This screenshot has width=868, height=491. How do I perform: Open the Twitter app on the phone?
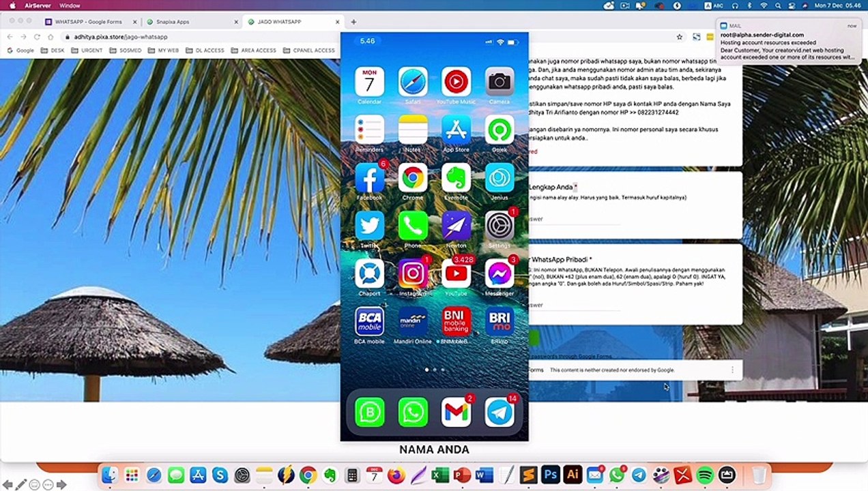point(369,226)
